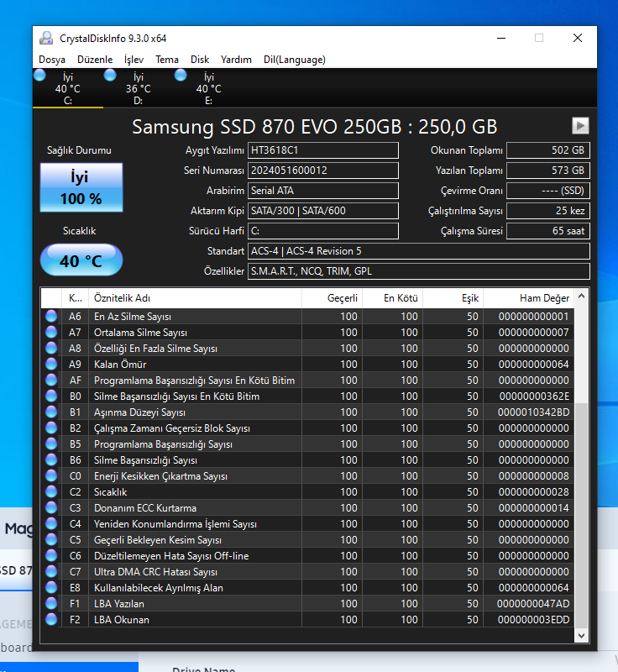Switch to drive C: 40 °C tab
Screen dimensions: 618x672
pyautogui.click(x=68, y=88)
